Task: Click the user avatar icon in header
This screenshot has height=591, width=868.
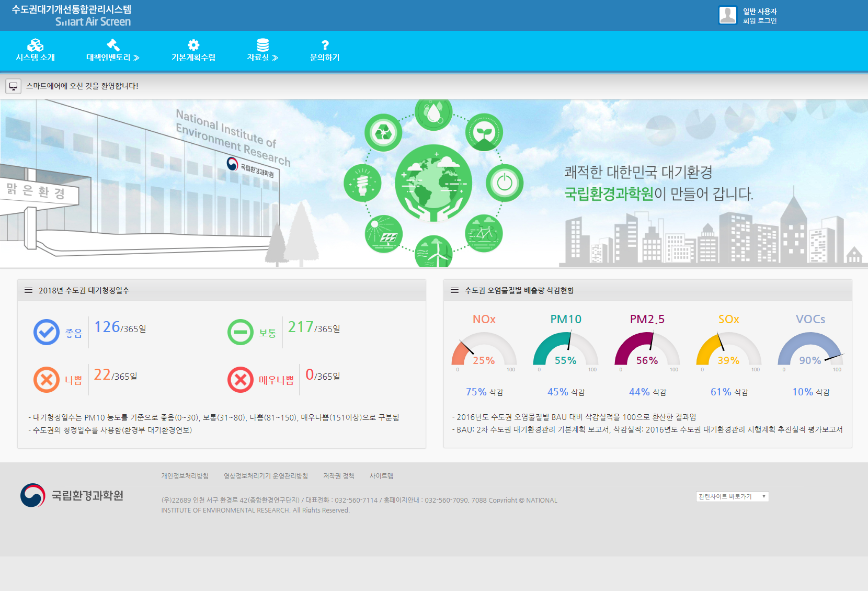Action: tap(727, 15)
